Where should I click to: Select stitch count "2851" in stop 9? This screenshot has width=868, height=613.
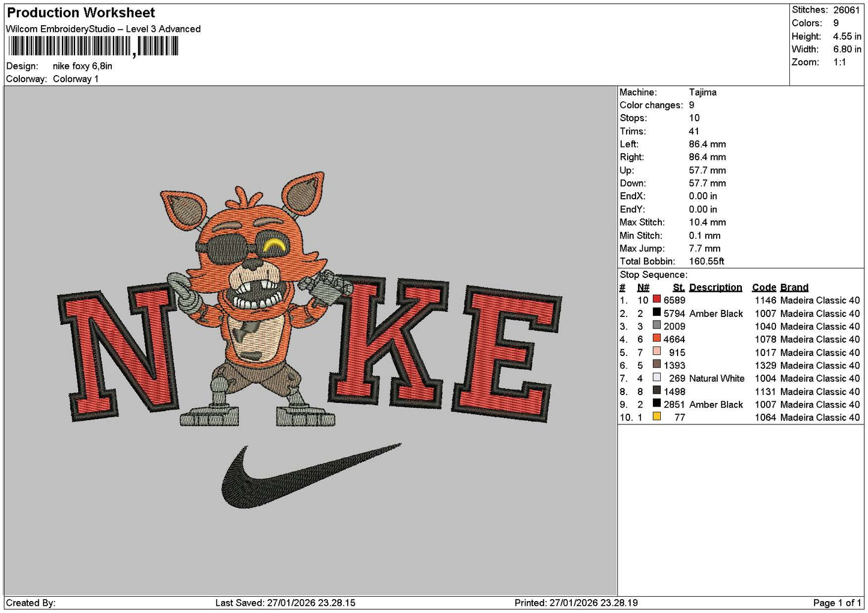(x=674, y=404)
